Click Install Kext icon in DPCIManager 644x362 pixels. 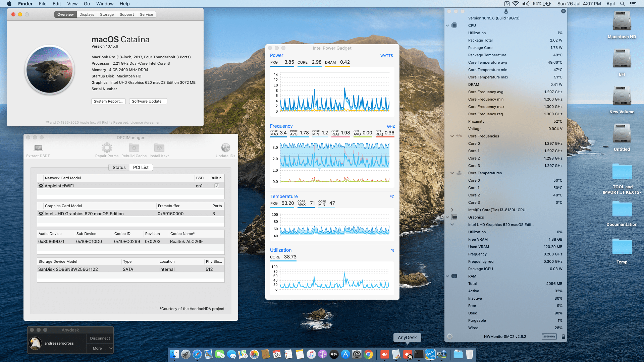[159, 147]
